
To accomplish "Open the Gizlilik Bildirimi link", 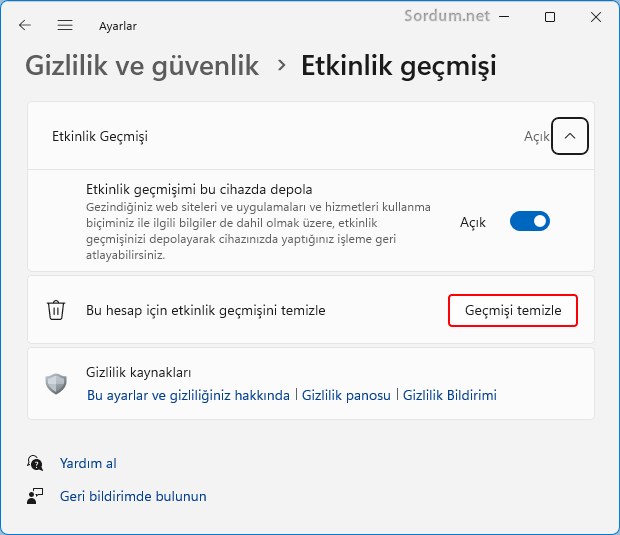I will pyautogui.click(x=450, y=395).
